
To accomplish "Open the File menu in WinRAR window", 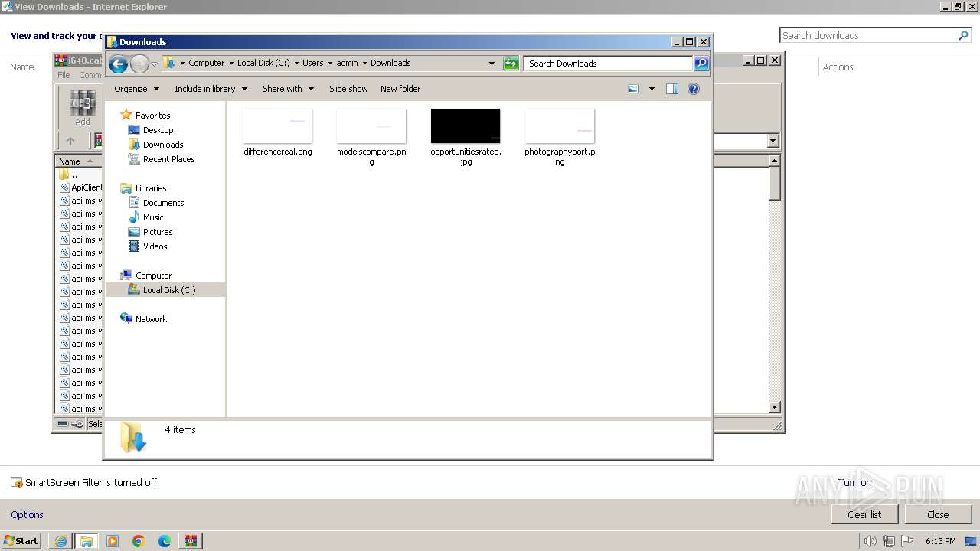I will point(64,75).
